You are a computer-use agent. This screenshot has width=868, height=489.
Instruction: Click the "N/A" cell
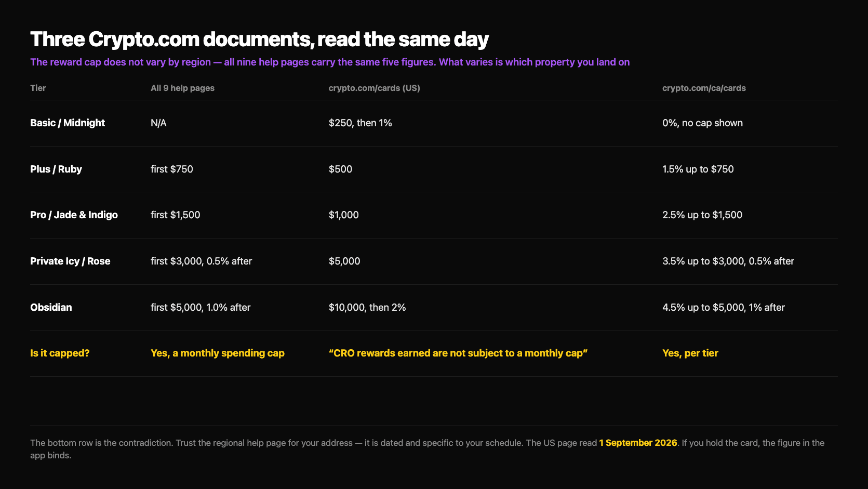[x=158, y=123]
